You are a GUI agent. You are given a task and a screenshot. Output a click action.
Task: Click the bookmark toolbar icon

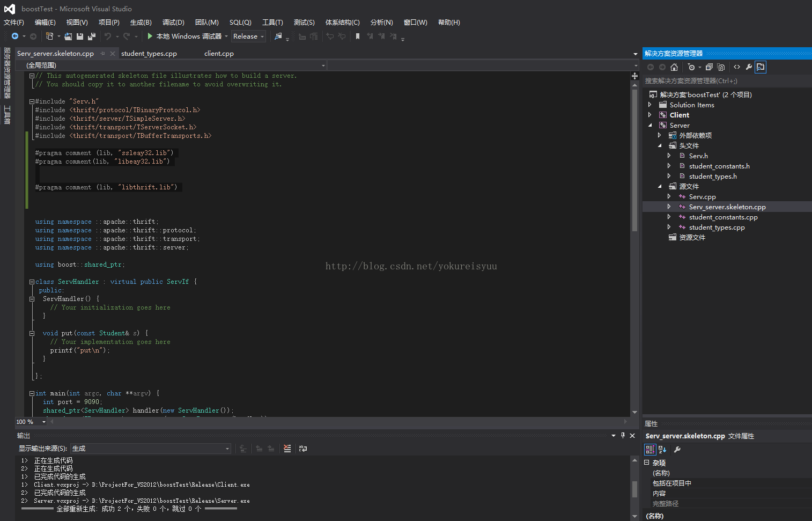tap(358, 36)
